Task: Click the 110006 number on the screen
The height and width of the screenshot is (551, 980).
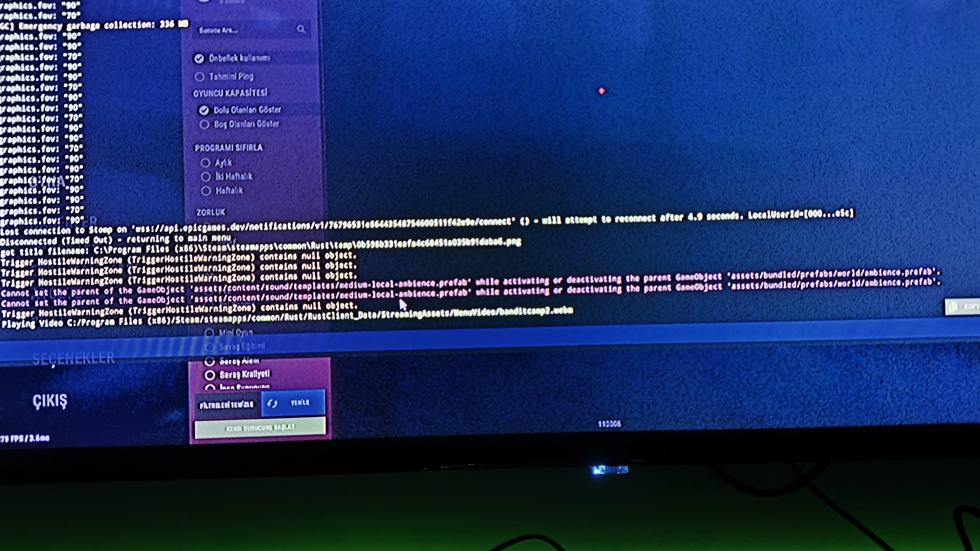Action: 609,424
